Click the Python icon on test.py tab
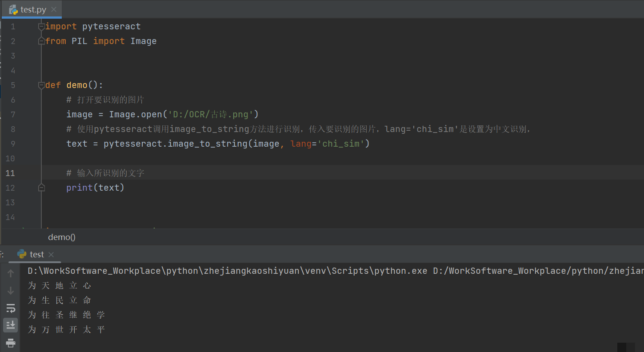 tap(13, 10)
